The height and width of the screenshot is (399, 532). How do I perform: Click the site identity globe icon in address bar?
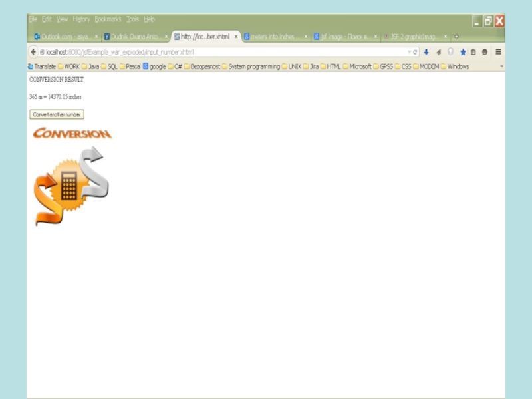pyautogui.click(x=42, y=52)
